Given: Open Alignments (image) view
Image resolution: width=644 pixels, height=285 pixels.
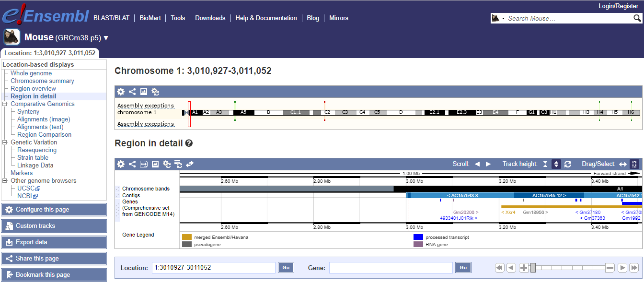Looking at the screenshot, I should coord(44,119).
